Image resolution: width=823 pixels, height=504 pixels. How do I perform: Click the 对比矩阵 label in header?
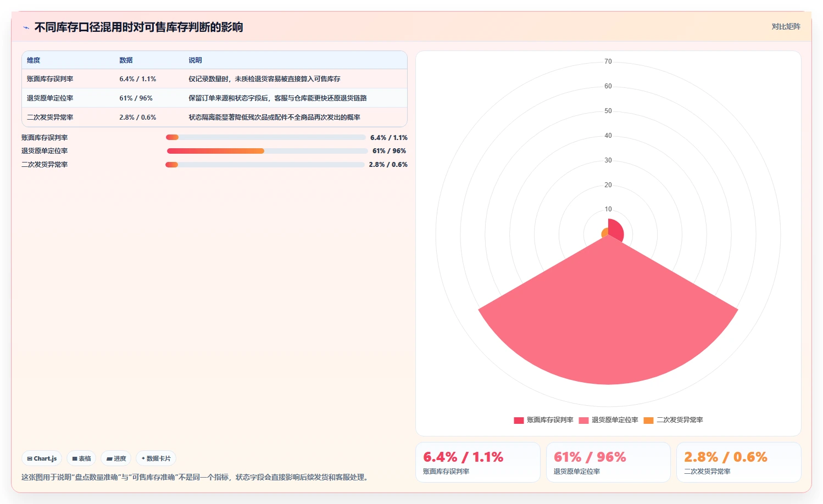tap(786, 26)
